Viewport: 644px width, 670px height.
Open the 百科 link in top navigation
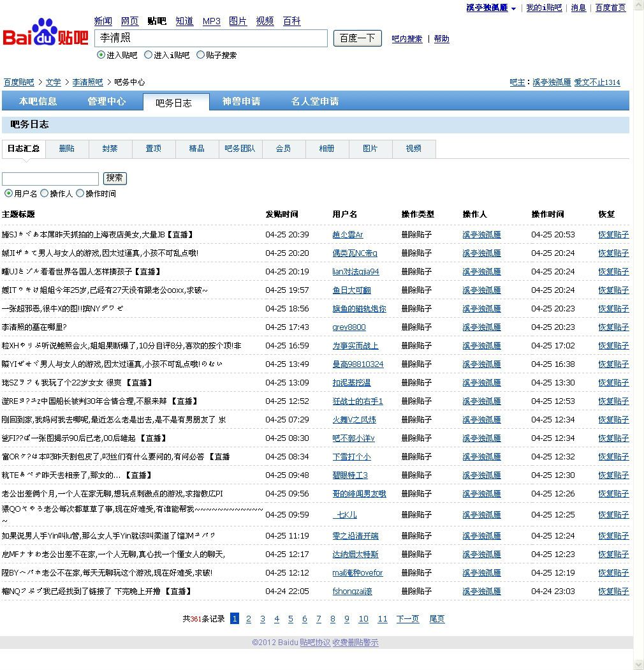pyautogui.click(x=291, y=21)
